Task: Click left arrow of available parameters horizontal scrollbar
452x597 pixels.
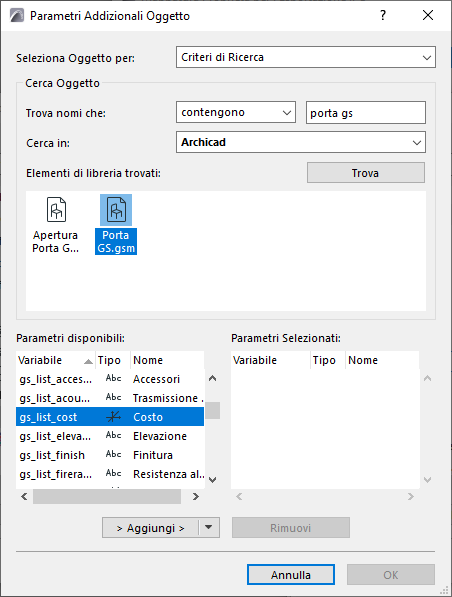Action: 24,496
